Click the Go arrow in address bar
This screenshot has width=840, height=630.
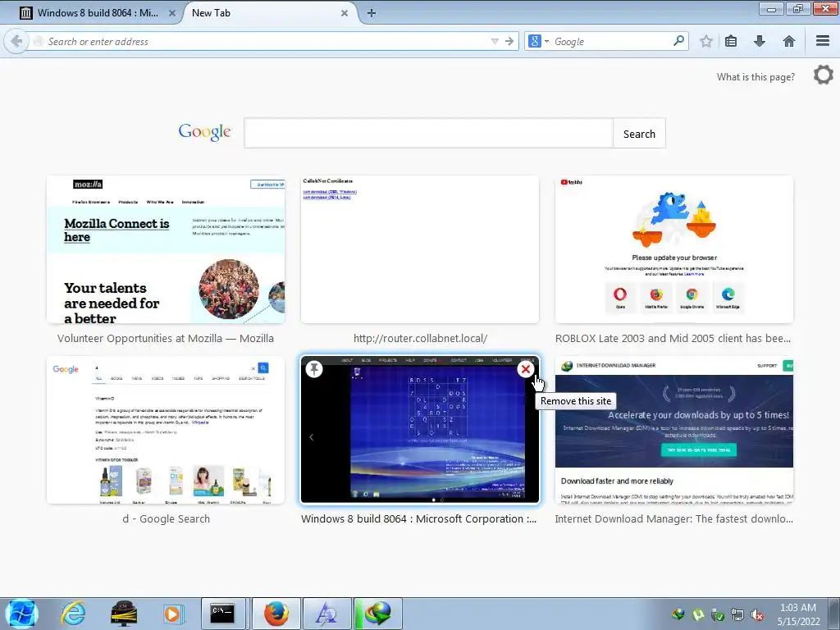(x=509, y=41)
